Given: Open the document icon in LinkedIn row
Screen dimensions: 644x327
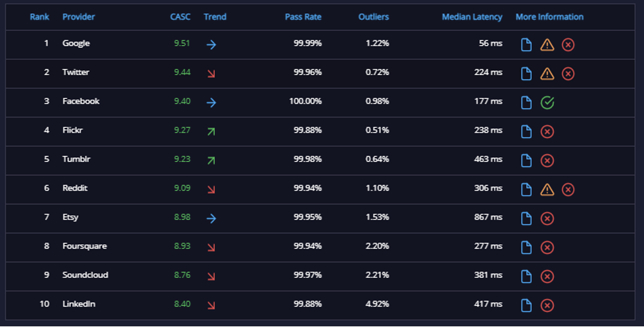Looking at the screenshot, I should 526,305.
